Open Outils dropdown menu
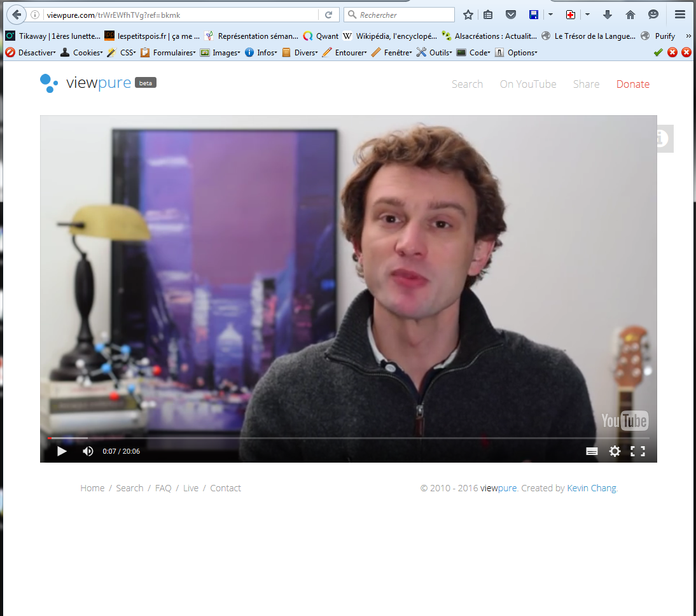Screen dimensions: 696x616 435,52
